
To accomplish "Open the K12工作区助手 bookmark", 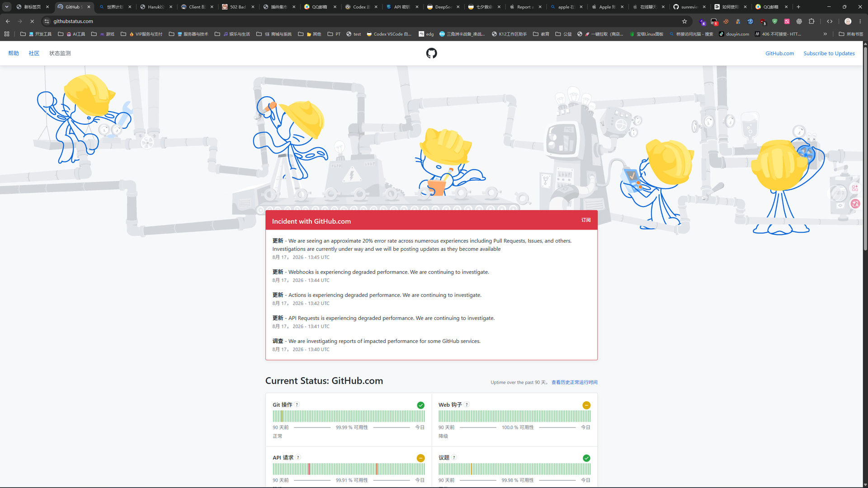I will coord(509,34).
